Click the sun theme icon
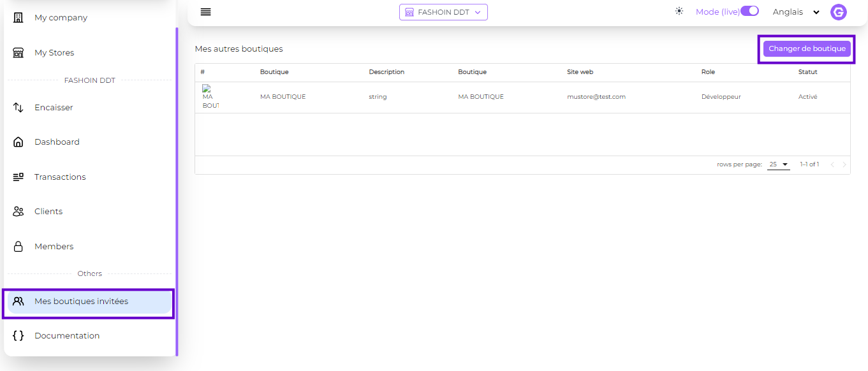The height and width of the screenshot is (371, 868). click(679, 11)
